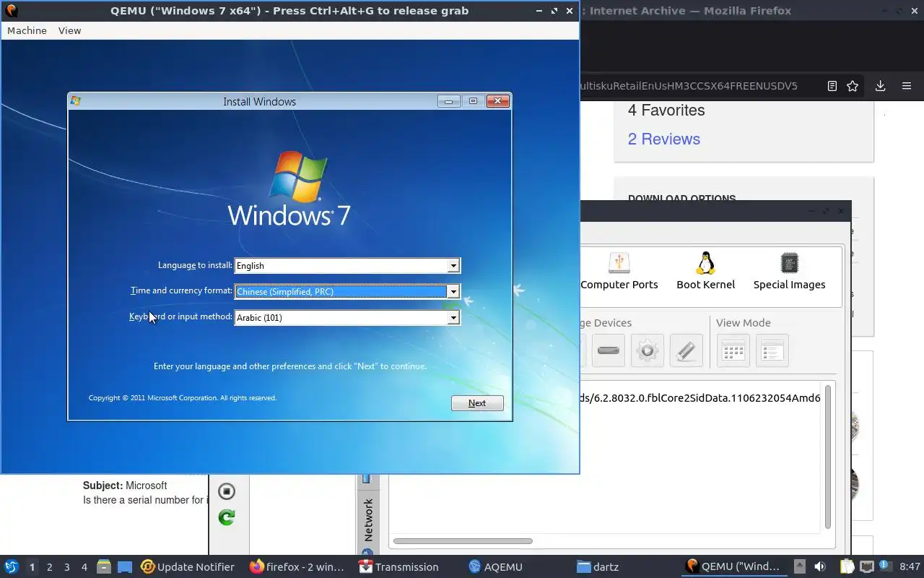Image resolution: width=924 pixels, height=578 pixels.
Task: Click the fblCore2SidData path text in AQEMU
Action: click(700, 398)
